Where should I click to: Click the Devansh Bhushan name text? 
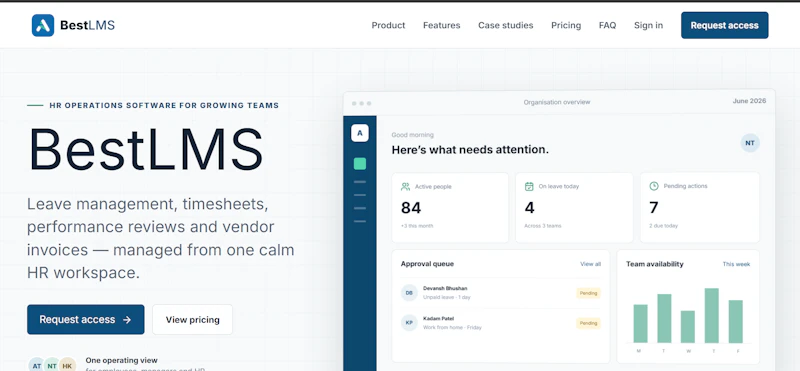pos(445,288)
